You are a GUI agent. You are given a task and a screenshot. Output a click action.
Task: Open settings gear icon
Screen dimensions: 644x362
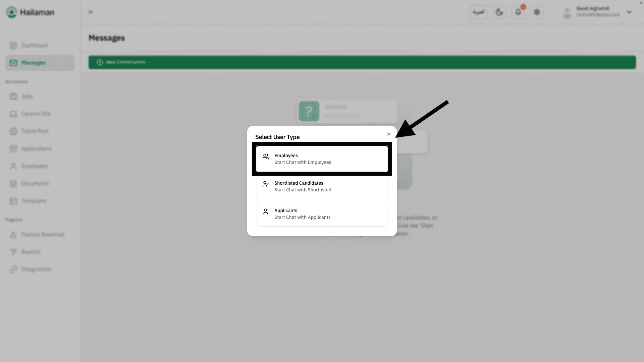coord(537,12)
